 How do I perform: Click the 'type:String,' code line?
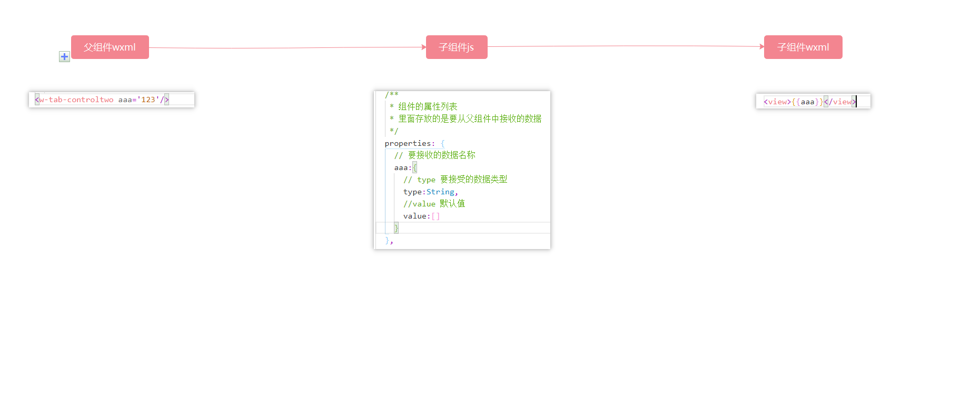pyautogui.click(x=431, y=192)
